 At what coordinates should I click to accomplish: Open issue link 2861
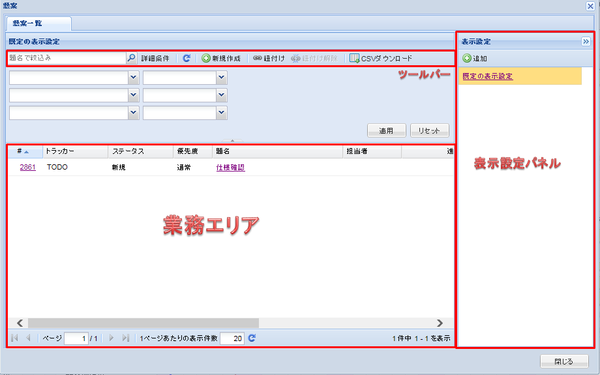28,167
